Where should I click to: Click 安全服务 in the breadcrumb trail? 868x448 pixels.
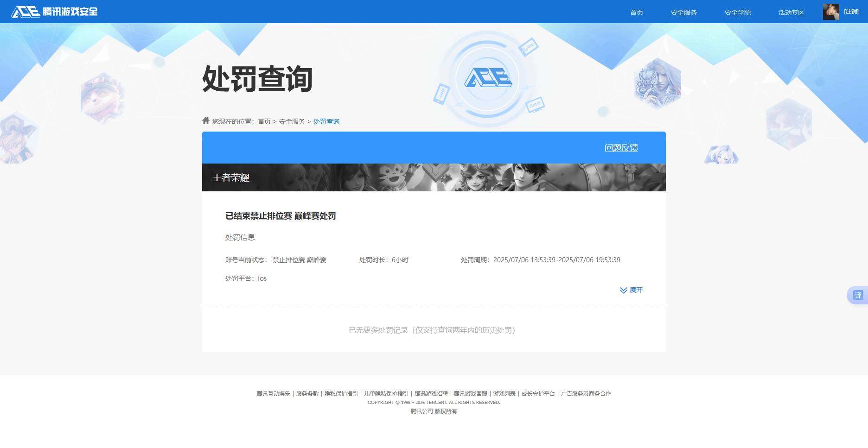pos(292,121)
